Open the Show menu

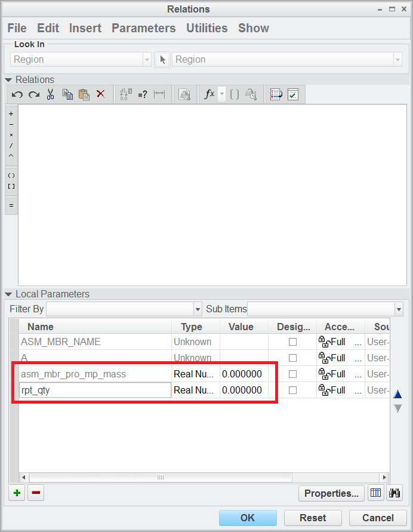pos(254,28)
